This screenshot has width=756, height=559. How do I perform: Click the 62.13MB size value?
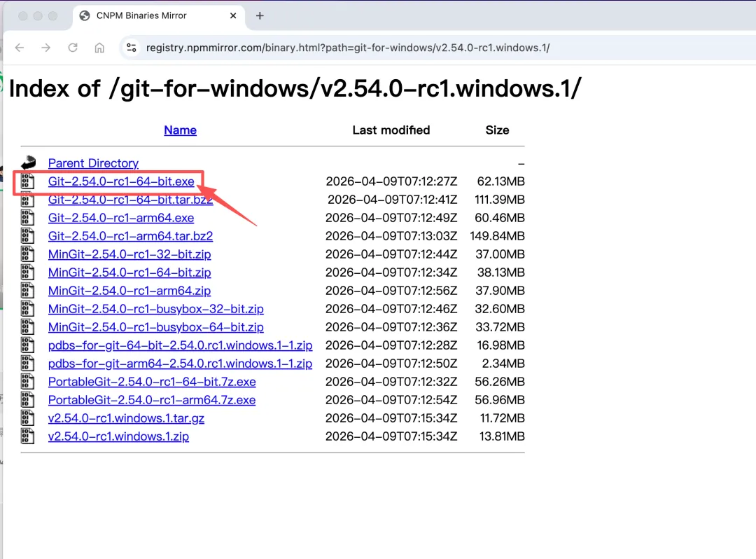pyautogui.click(x=501, y=181)
